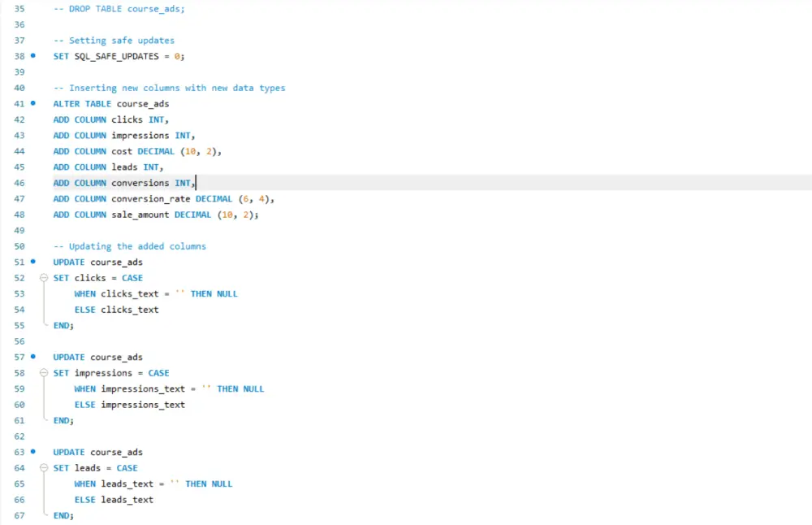Collapse the CASE block at line 52

click(44, 278)
